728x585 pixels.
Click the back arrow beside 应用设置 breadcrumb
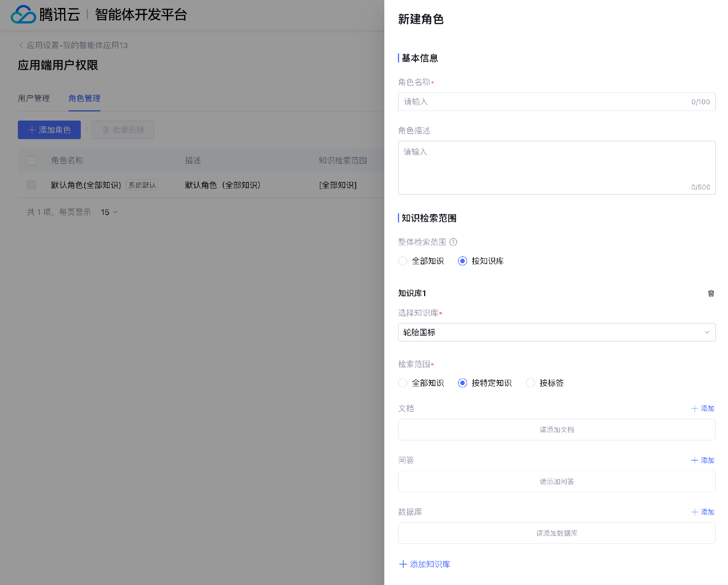21,45
